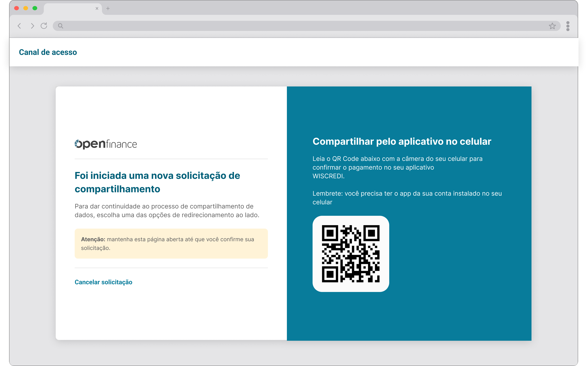The width and height of the screenshot is (588, 366).
Task: Open a new tab with plus button
Action: coord(108,8)
